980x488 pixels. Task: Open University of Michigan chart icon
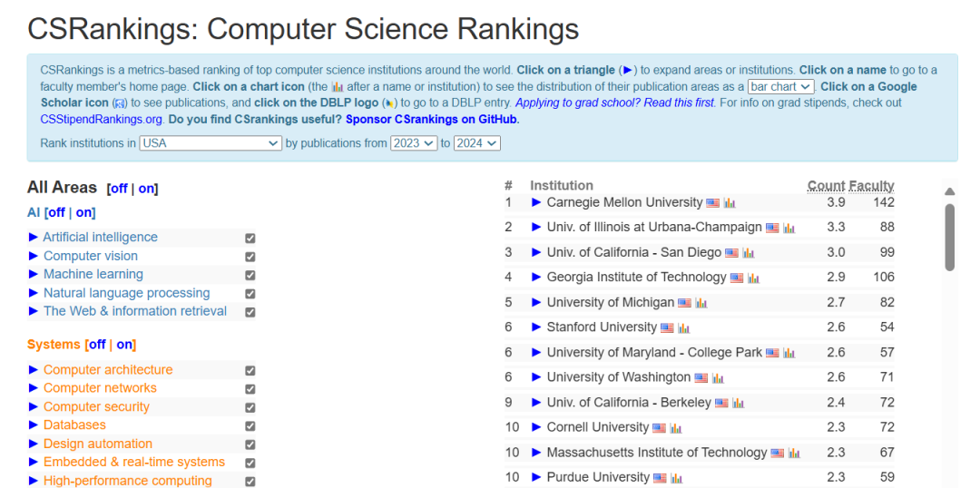coord(701,303)
